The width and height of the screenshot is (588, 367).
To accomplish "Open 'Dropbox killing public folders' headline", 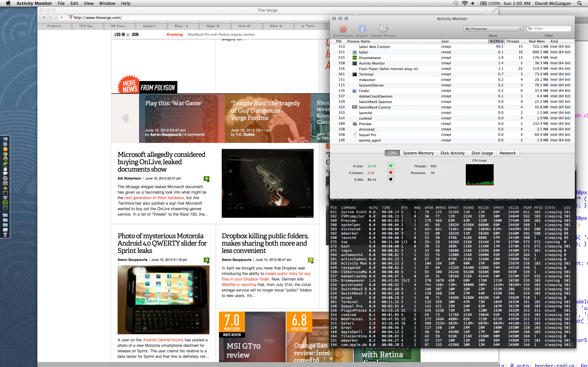I will pos(265,243).
